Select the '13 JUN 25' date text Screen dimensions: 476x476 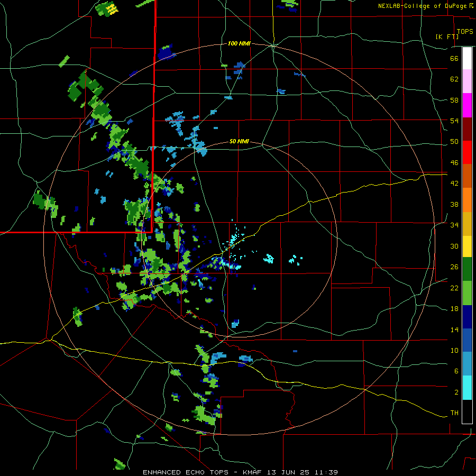pyautogui.click(x=288, y=472)
